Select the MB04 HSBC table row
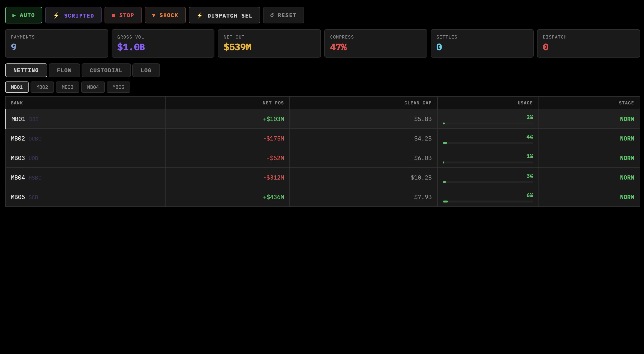Viewport: 644px width, 354px height. click(x=85, y=178)
